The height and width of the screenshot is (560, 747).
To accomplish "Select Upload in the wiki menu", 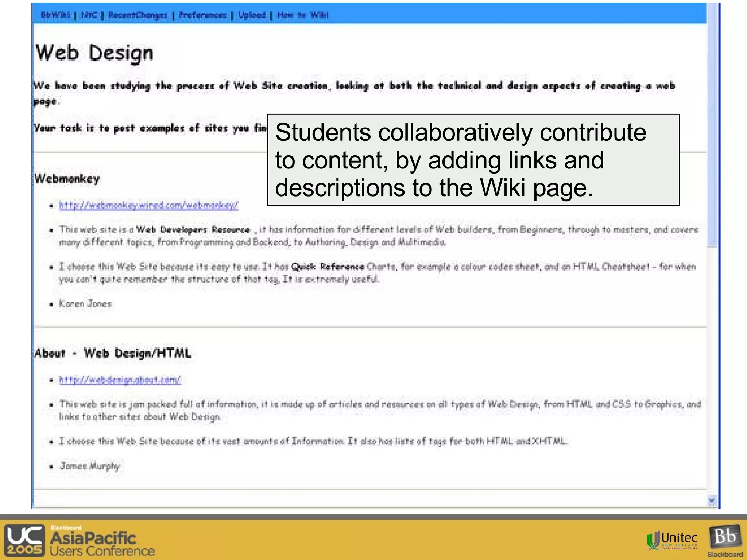I will pos(252,15).
